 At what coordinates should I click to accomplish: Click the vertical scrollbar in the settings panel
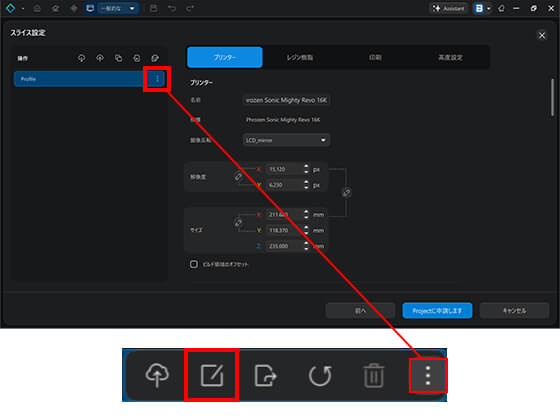tap(552, 98)
